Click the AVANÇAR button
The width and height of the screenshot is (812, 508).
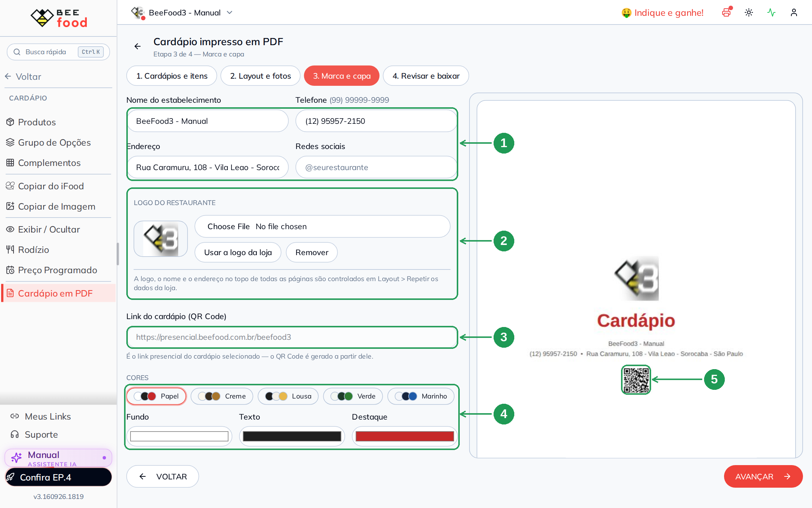tap(763, 476)
